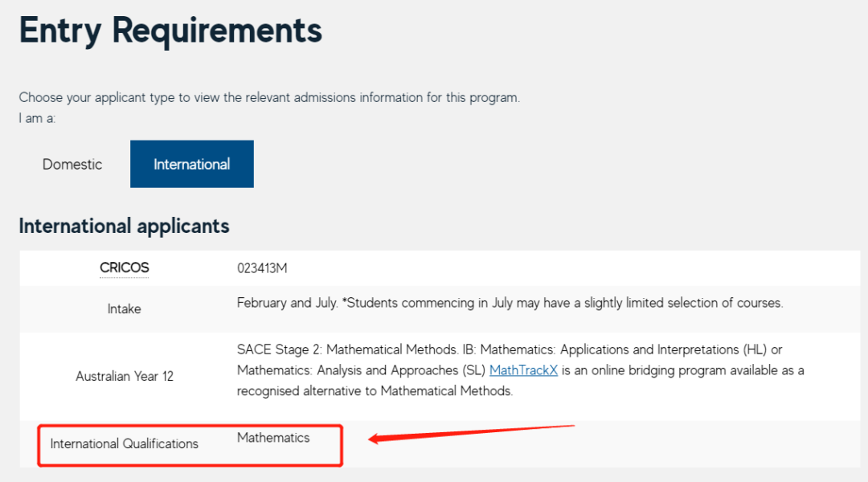Click the Intake row label
Viewport: 868px width, 482px height.
pyautogui.click(x=124, y=308)
